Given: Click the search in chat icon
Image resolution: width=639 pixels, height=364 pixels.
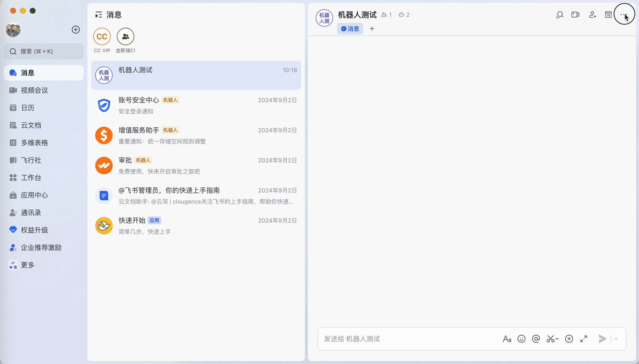Looking at the screenshot, I should pyautogui.click(x=560, y=15).
